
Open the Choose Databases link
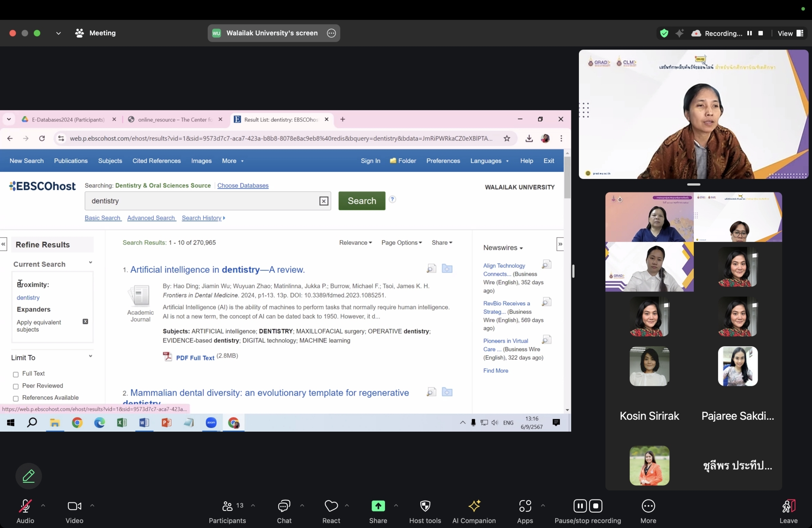(x=243, y=186)
